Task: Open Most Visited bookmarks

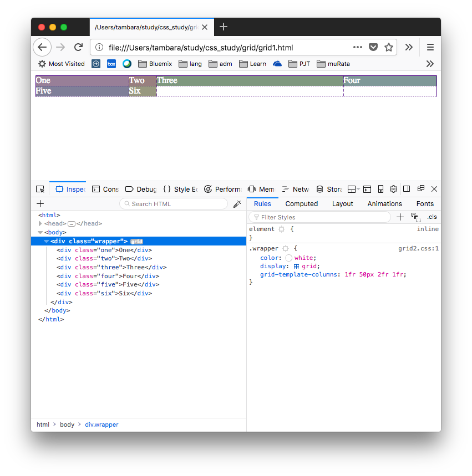Action: pyautogui.click(x=62, y=64)
